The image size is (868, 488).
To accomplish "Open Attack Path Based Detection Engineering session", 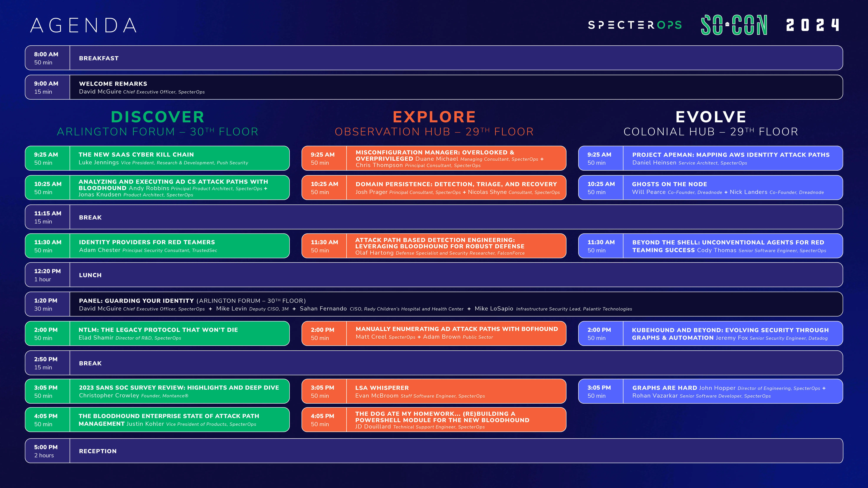I will (434, 246).
